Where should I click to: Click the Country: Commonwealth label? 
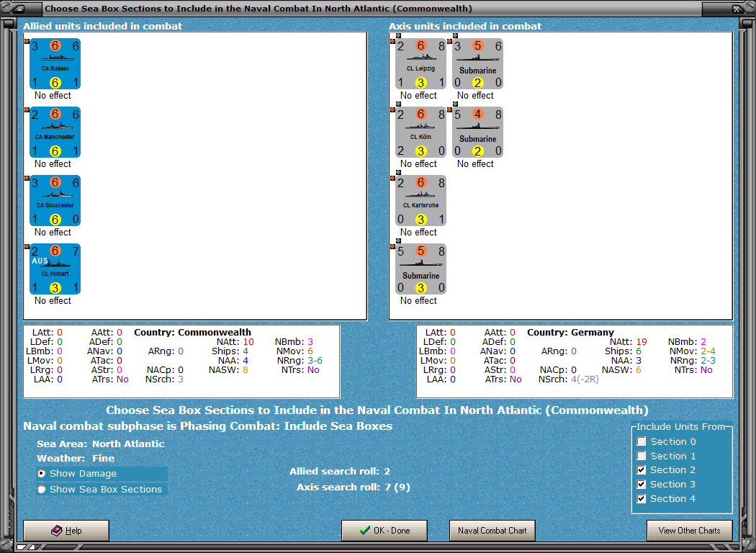click(x=192, y=332)
